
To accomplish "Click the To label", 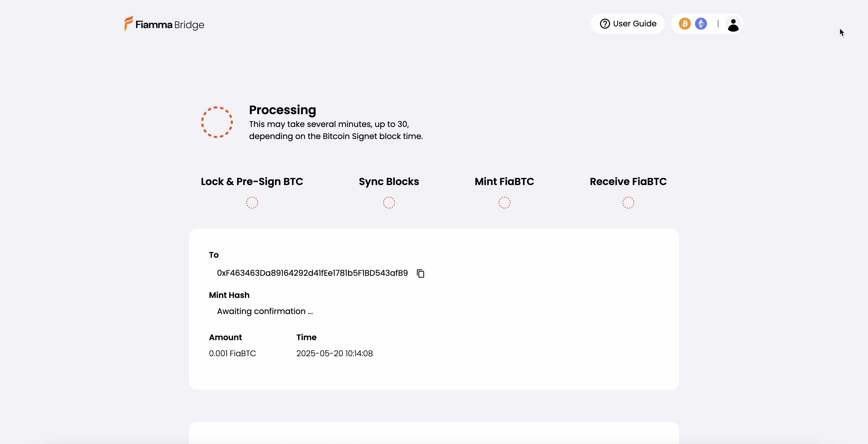I will point(214,255).
